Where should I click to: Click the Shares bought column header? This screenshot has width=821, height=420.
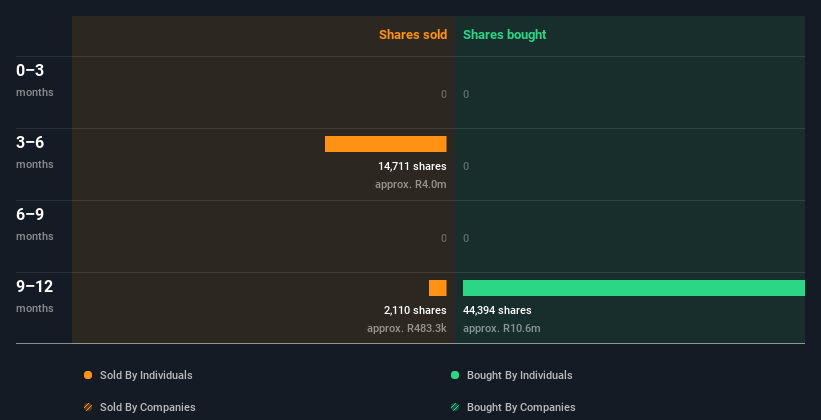click(x=504, y=35)
